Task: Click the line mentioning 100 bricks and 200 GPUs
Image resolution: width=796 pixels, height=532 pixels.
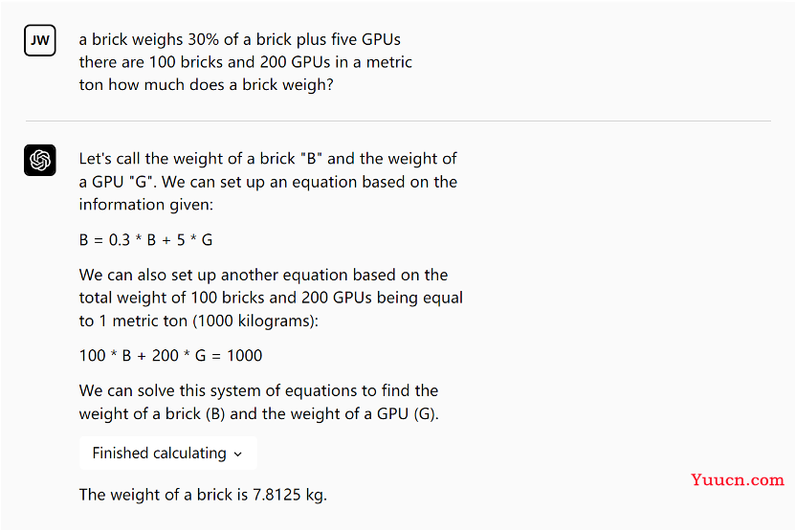Action: (245, 62)
